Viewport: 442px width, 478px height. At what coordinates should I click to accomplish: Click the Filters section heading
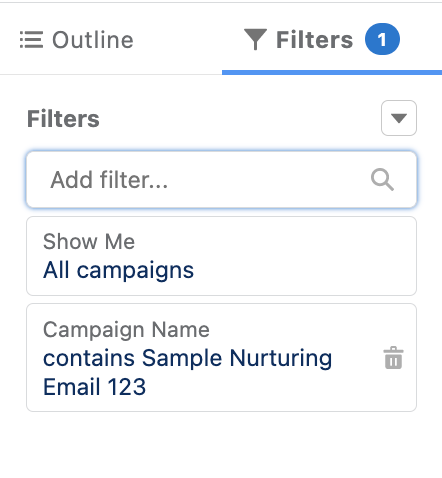point(63,119)
